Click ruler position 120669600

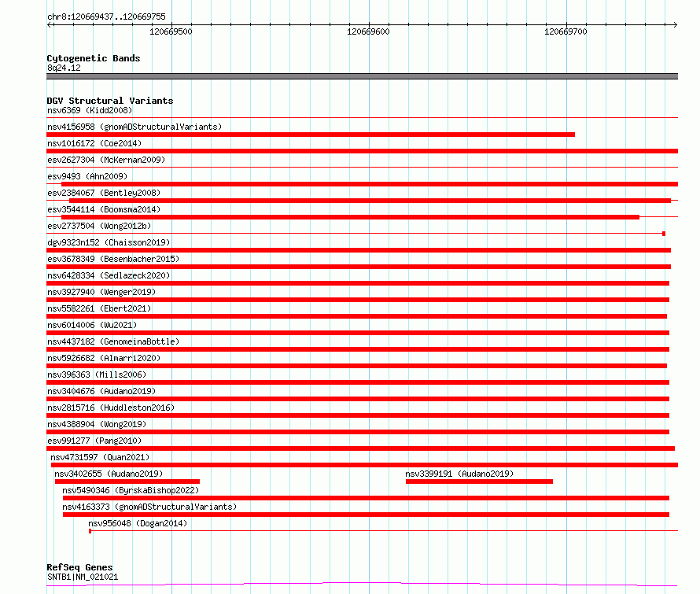368,31
